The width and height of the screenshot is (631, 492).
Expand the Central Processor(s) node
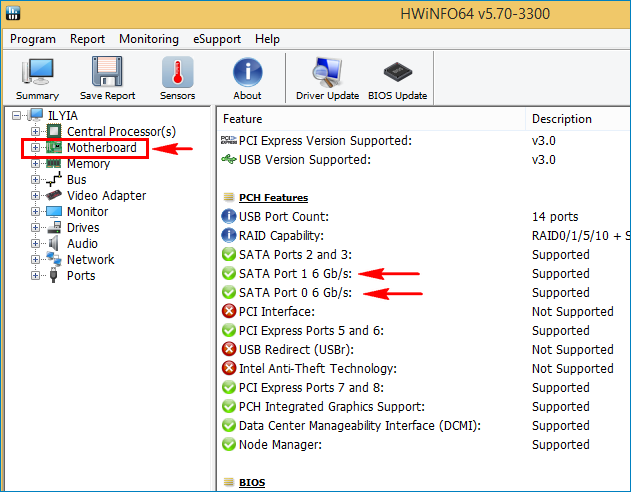click(36, 132)
